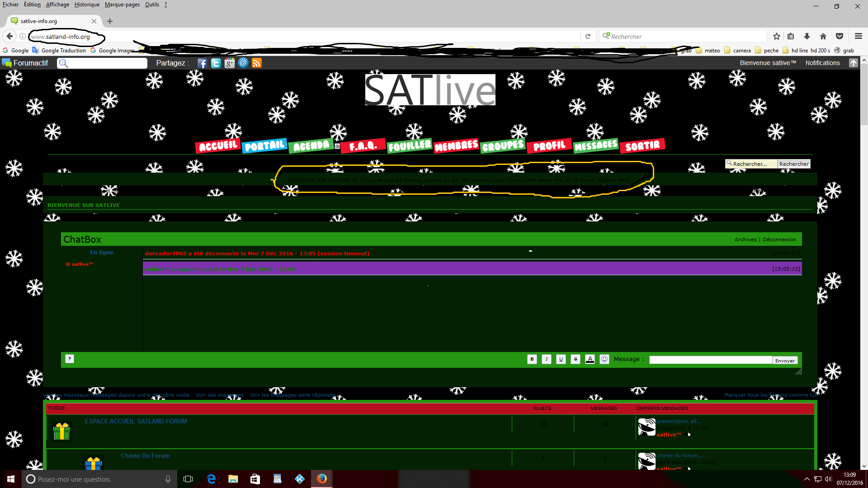Pick the ChatBox text color button
This screenshot has width=868, height=488.
point(590,359)
